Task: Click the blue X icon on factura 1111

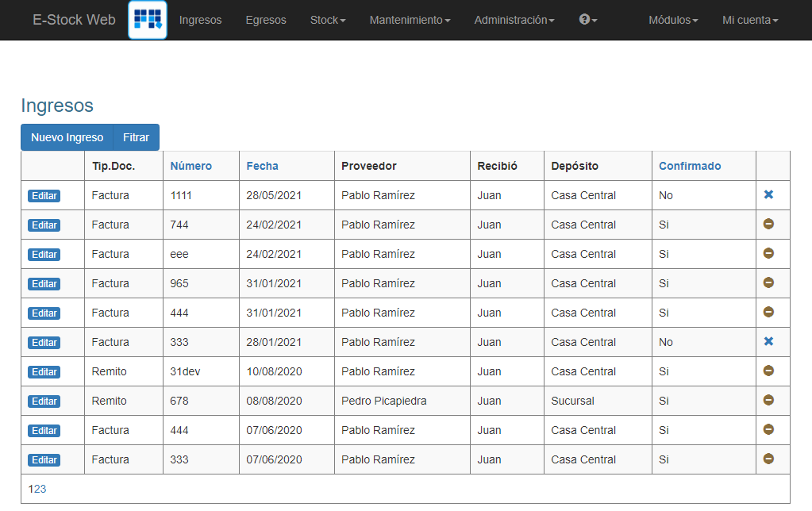Action: pyautogui.click(x=768, y=195)
